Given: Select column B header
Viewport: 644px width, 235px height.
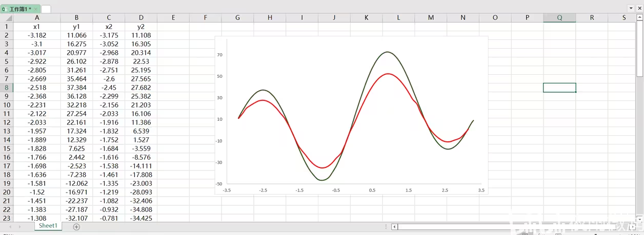Looking at the screenshot, I should point(76,17).
